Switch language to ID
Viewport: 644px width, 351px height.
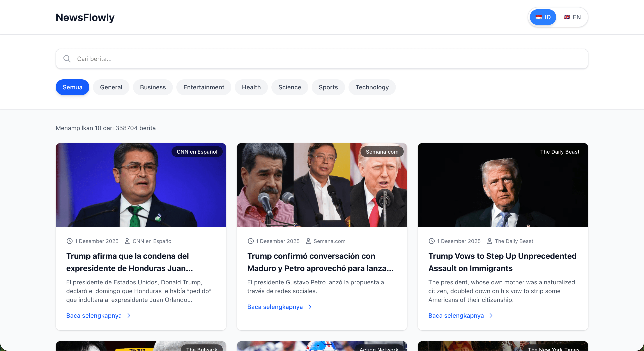pos(543,17)
